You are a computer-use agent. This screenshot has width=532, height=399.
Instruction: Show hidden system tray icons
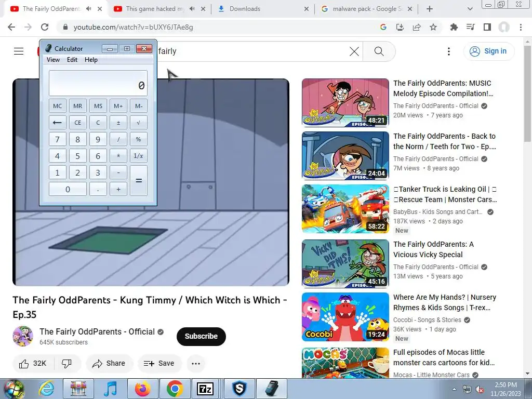click(x=454, y=389)
